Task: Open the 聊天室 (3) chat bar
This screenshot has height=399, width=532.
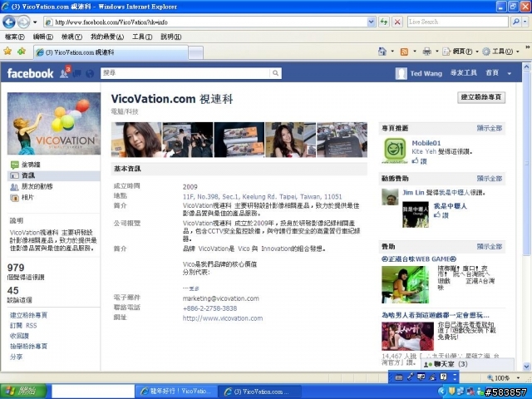Action: click(x=467, y=364)
